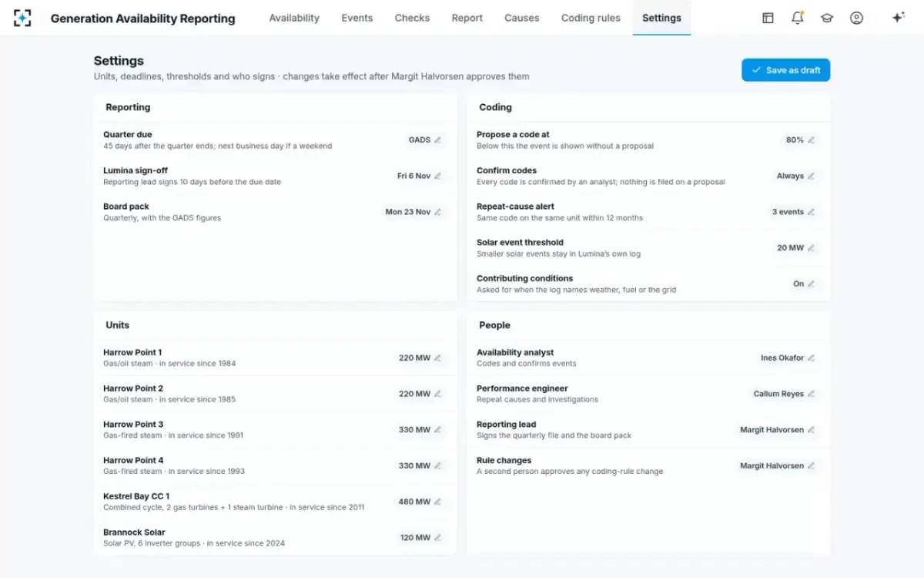Edit Brannock Solar capacity pencil
Viewport: 924px width, 578px height.
tap(437, 538)
